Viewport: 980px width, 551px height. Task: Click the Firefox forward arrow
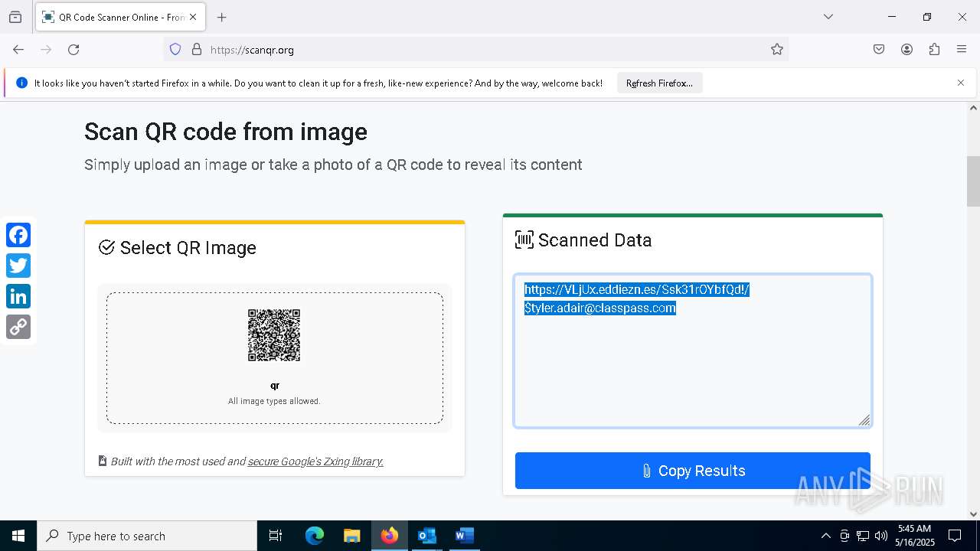46,50
